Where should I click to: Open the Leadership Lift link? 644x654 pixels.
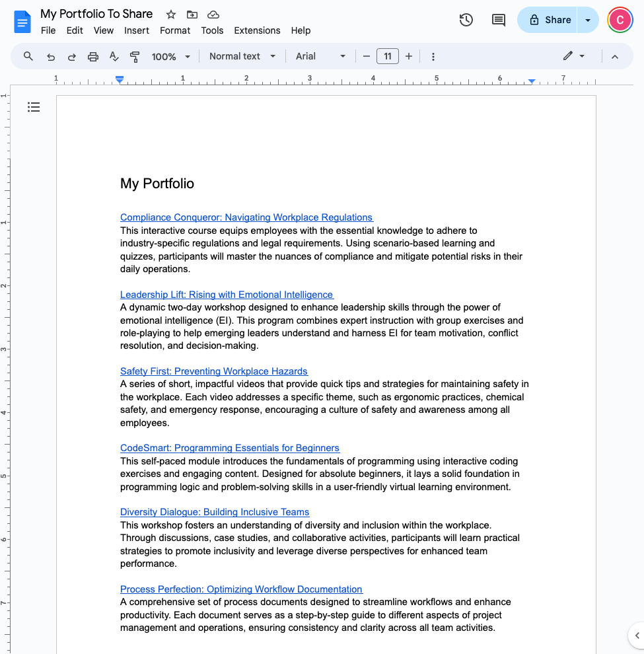pos(227,295)
